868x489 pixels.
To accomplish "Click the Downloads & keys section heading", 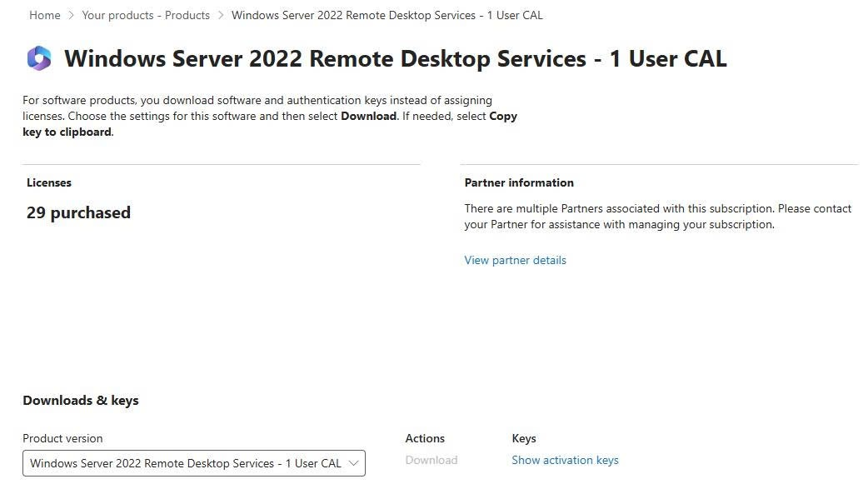I will (81, 401).
